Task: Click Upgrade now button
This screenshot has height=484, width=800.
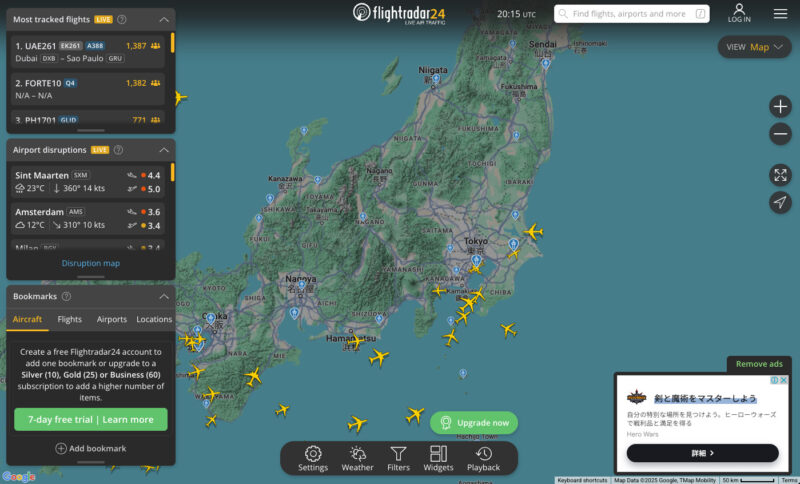Action: click(474, 423)
